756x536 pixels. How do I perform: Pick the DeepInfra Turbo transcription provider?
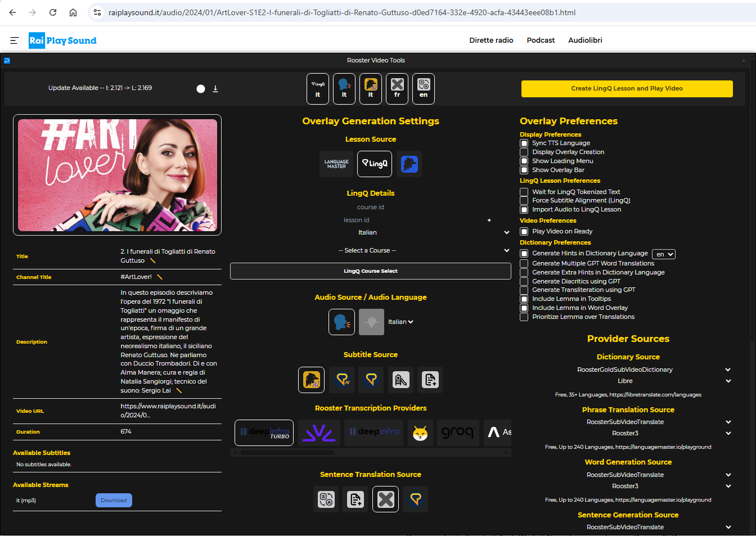pyautogui.click(x=264, y=433)
